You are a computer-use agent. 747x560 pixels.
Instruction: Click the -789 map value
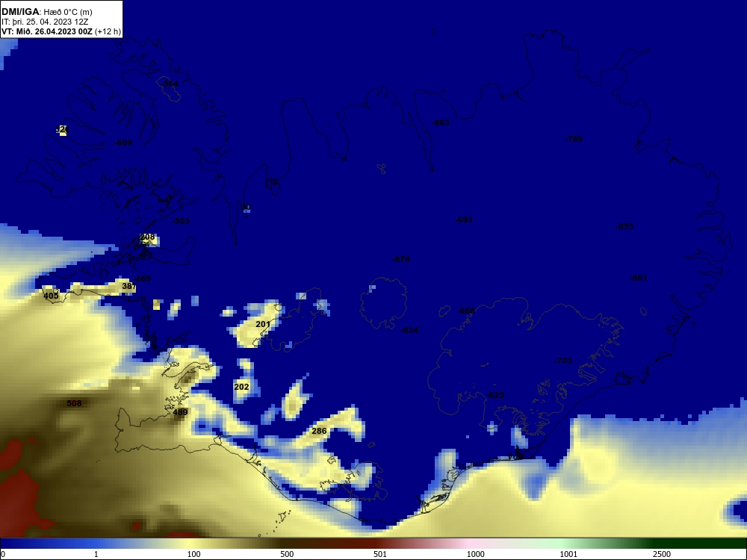pyautogui.click(x=574, y=139)
